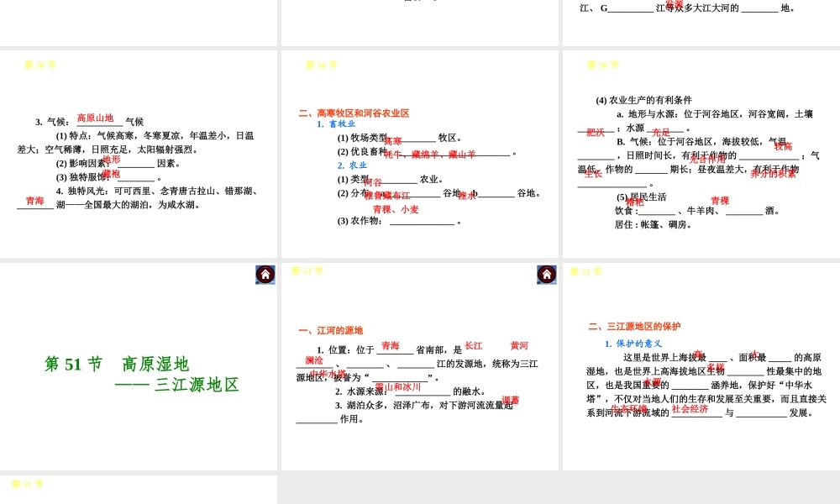Click the red answer 社会经济

(690, 409)
